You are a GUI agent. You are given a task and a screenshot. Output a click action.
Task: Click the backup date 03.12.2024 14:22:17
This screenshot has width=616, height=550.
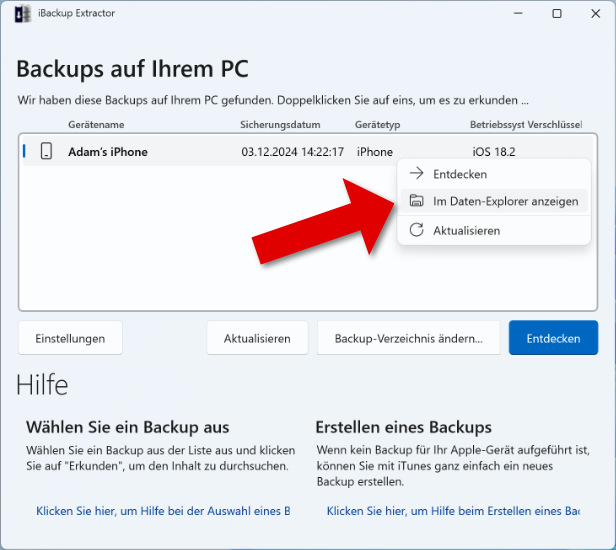point(293,152)
